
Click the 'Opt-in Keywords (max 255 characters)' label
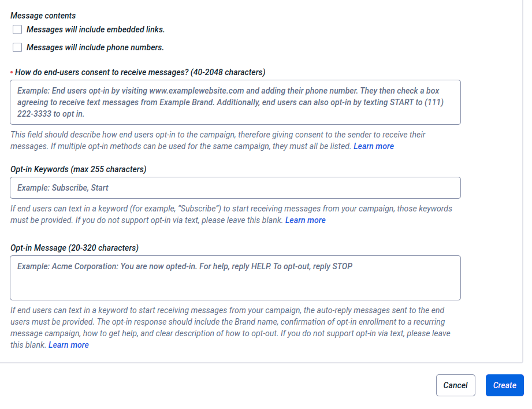(x=78, y=169)
